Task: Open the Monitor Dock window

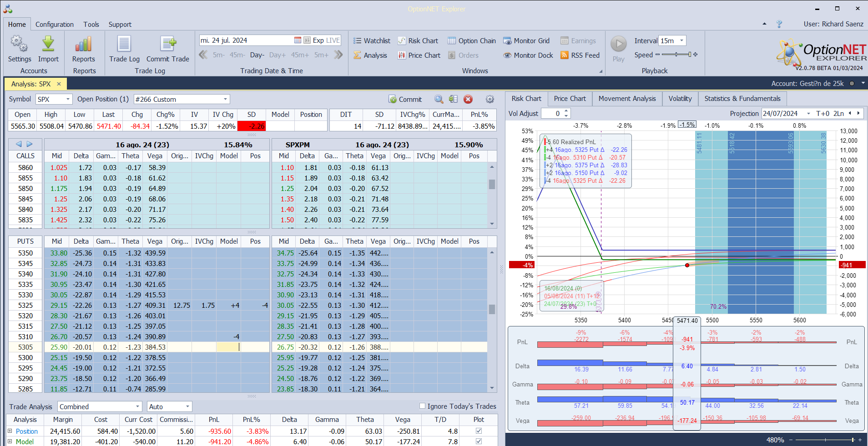Action: click(x=528, y=55)
